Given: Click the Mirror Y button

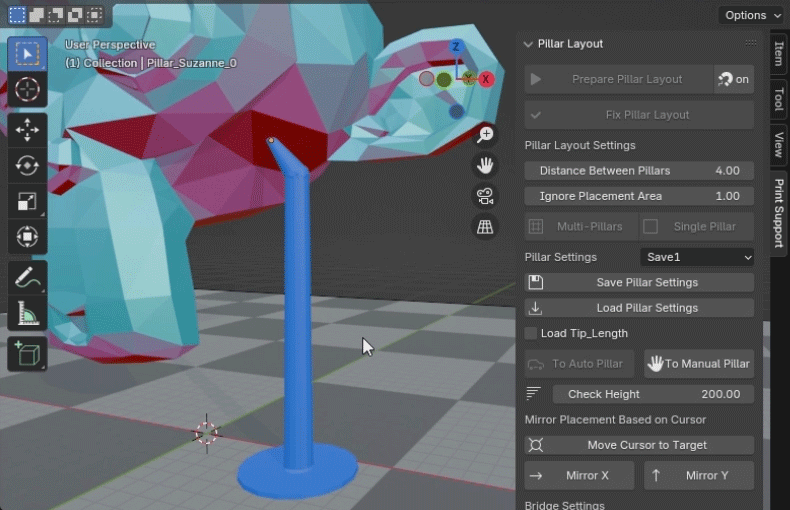Looking at the screenshot, I should [699, 476].
